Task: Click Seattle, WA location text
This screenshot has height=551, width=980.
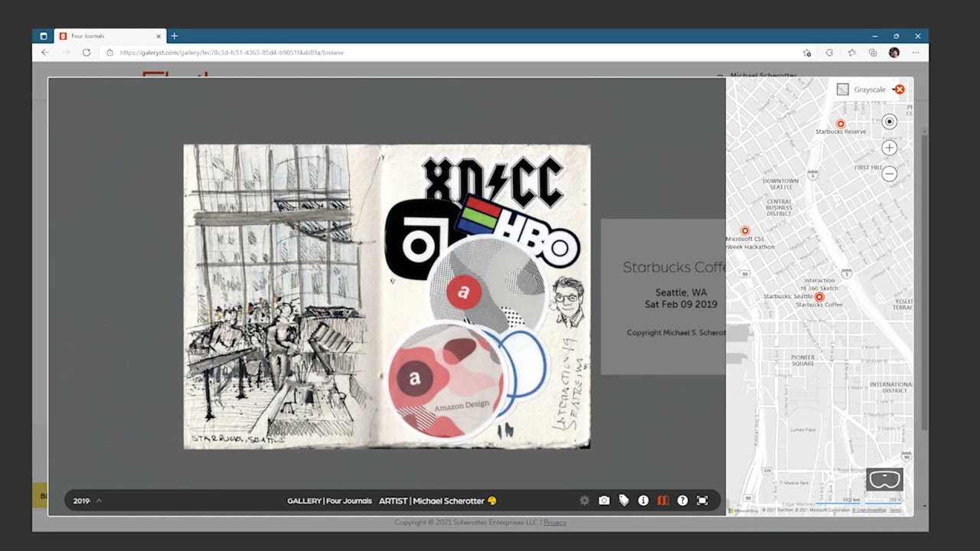Action: pyautogui.click(x=681, y=292)
